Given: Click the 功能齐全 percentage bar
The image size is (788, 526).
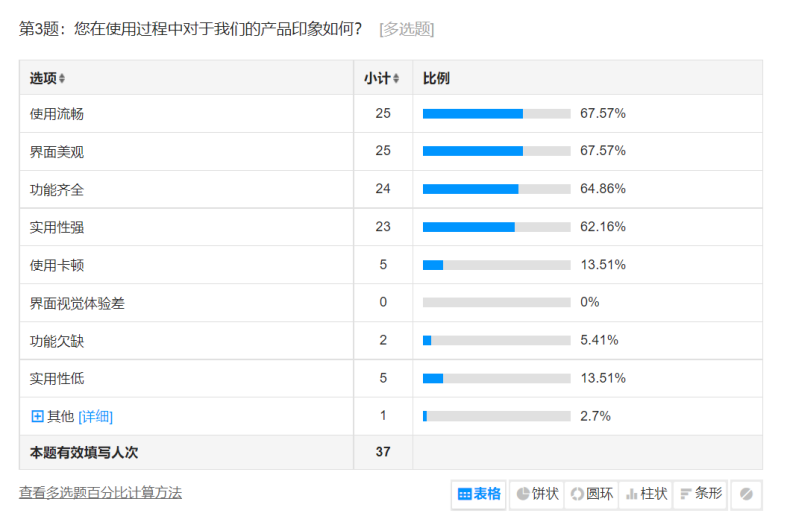Looking at the screenshot, I should 496,189.
